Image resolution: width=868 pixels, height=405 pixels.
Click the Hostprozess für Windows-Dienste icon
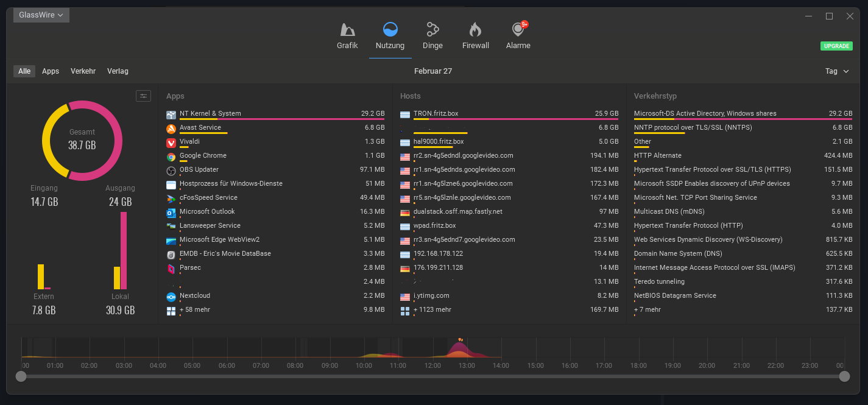(x=171, y=185)
